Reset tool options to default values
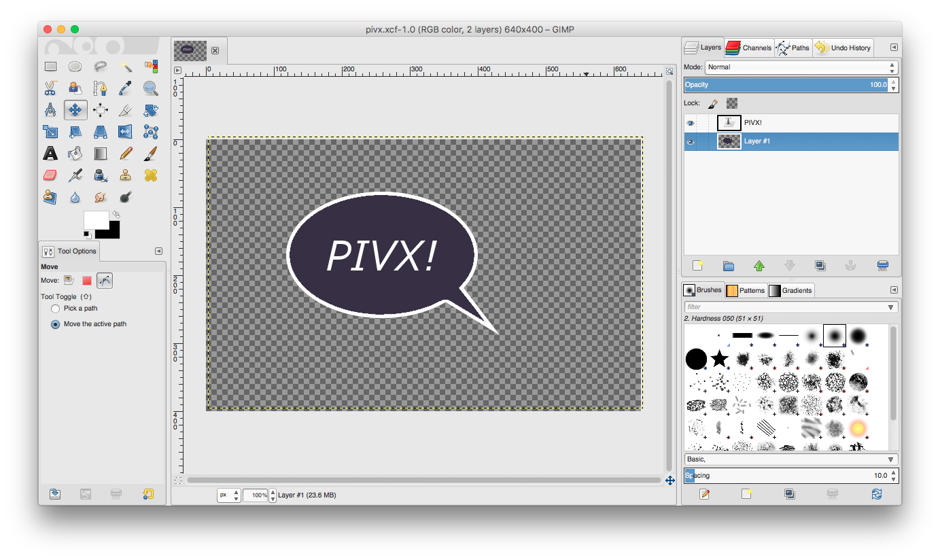This screenshot has width=940, height=560. [147, 494]
